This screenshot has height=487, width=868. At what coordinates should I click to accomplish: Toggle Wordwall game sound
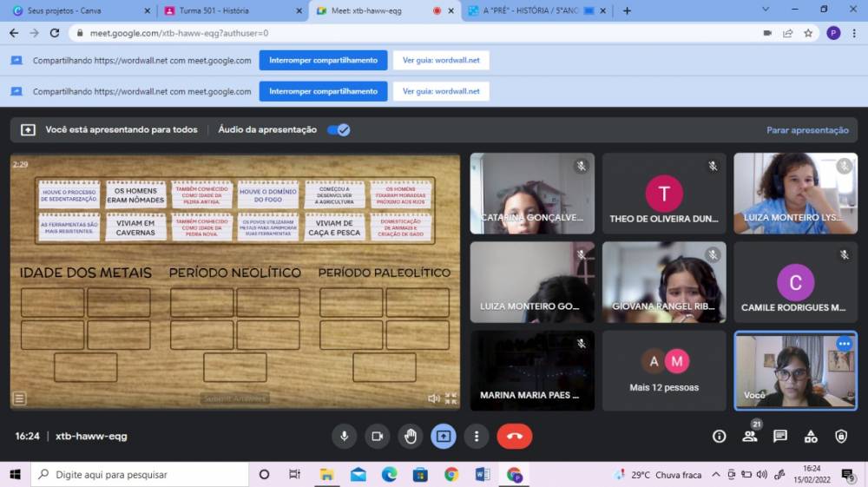[x=433, y=398]
